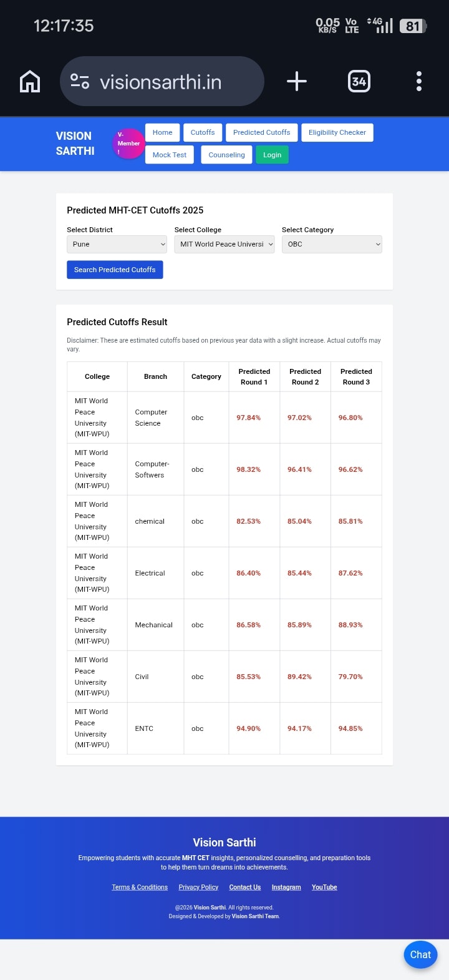This screenshot has width=449, height=980.
Task: Open the Terms & Conditions link
Action: point(140,887)
